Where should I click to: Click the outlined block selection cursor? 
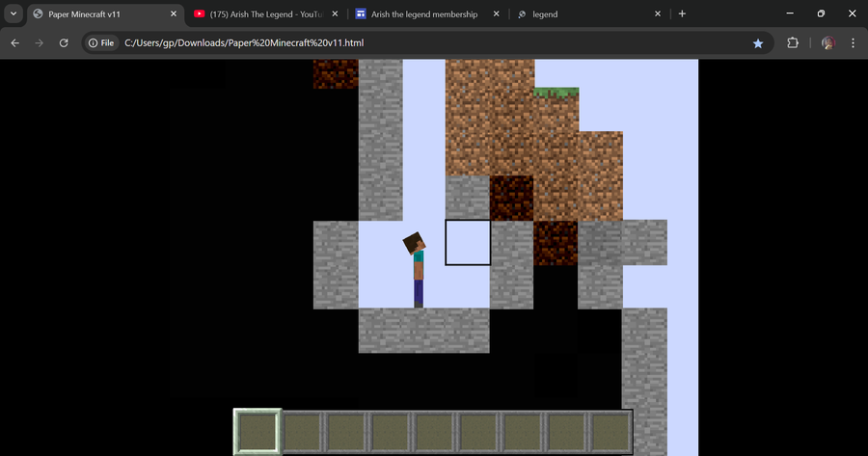[x=468, y=242]
